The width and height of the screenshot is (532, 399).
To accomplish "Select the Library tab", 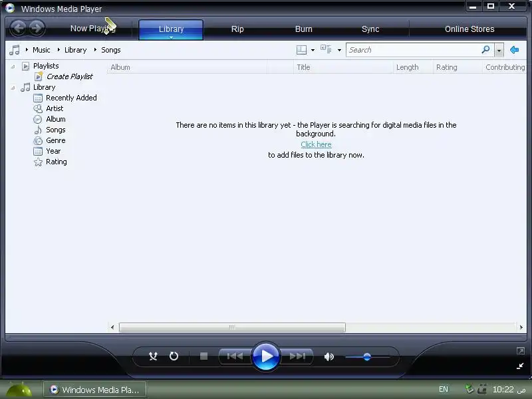I will [x=171, y=29].
